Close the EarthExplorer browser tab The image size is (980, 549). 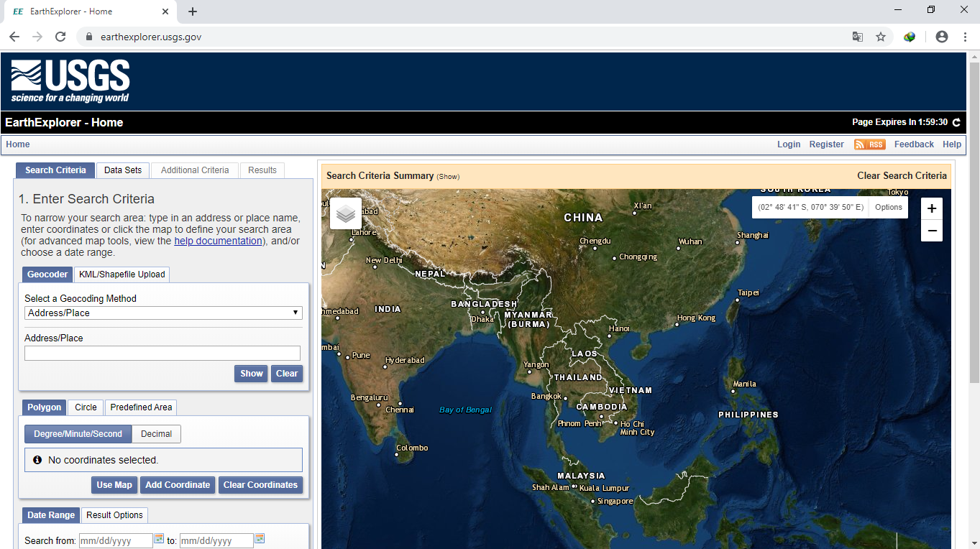pos(165,11)
